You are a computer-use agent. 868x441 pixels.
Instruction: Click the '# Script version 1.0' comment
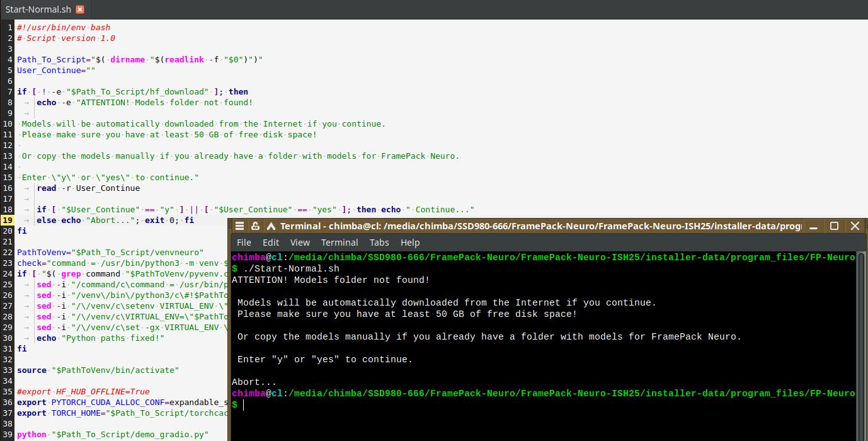coord(66,38)
